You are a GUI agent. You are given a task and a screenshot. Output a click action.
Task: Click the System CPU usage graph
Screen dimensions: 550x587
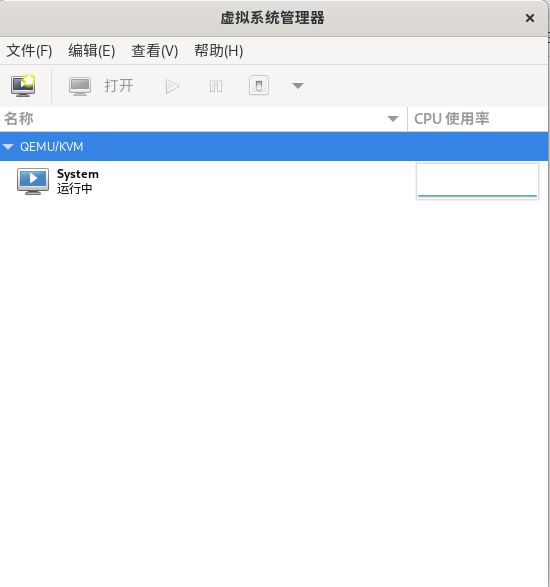click(477, 181)
